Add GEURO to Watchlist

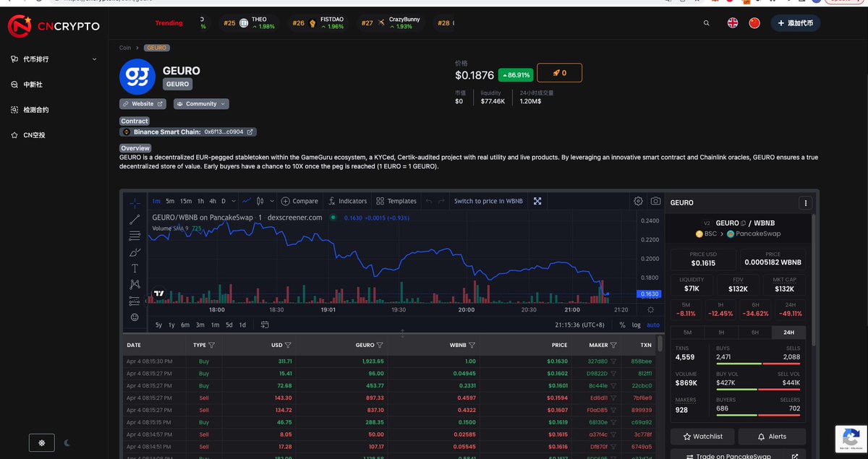(702, 437)
